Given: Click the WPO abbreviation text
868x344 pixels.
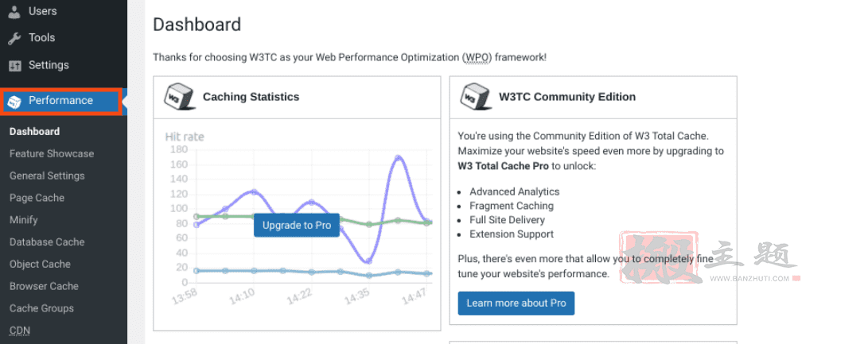Looking at the screenshot, I should tap(477, 57).
